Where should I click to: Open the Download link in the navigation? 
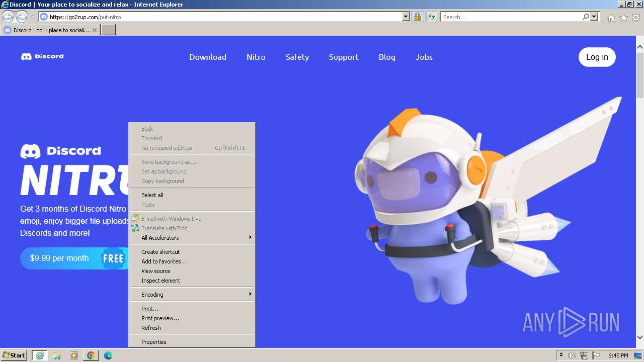coord(208,57)
